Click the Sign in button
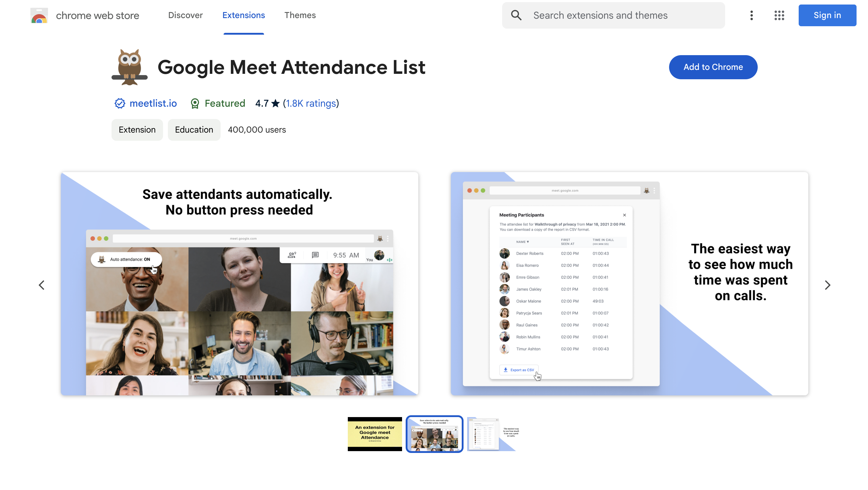 827,15
